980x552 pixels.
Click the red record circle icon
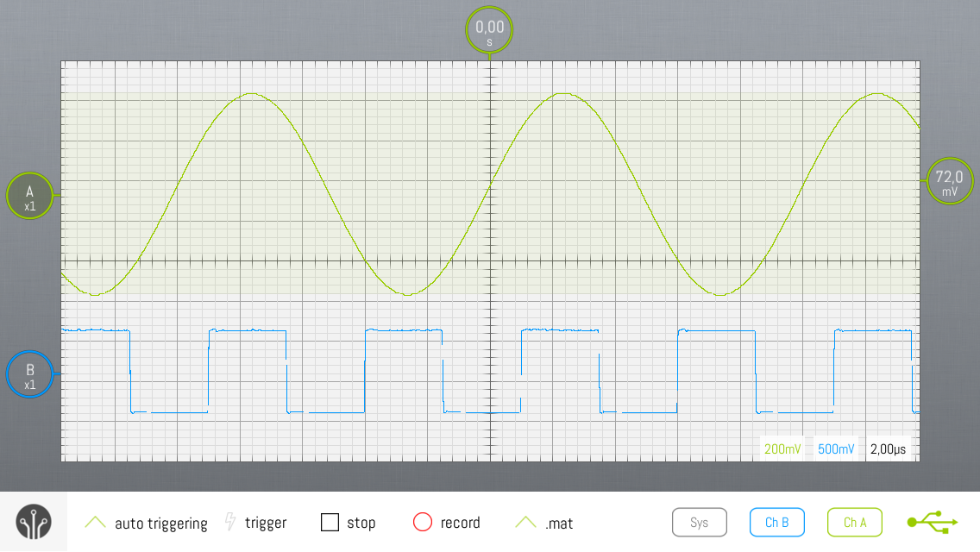tap(422, 522)
